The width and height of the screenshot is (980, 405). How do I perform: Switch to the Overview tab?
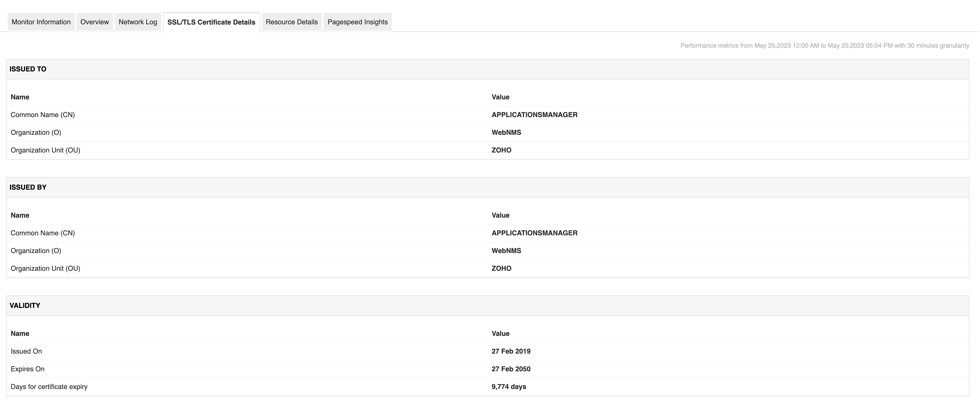[x=94, y=22]
